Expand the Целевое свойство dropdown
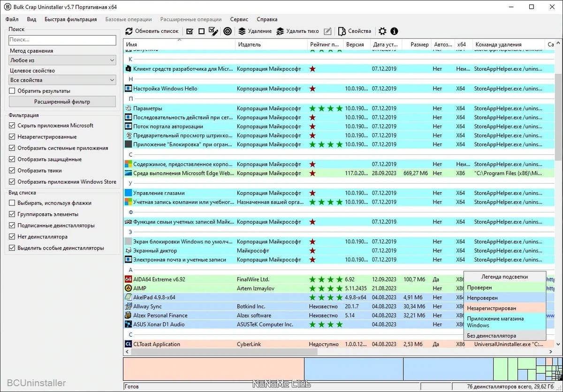 coord(62,80)
